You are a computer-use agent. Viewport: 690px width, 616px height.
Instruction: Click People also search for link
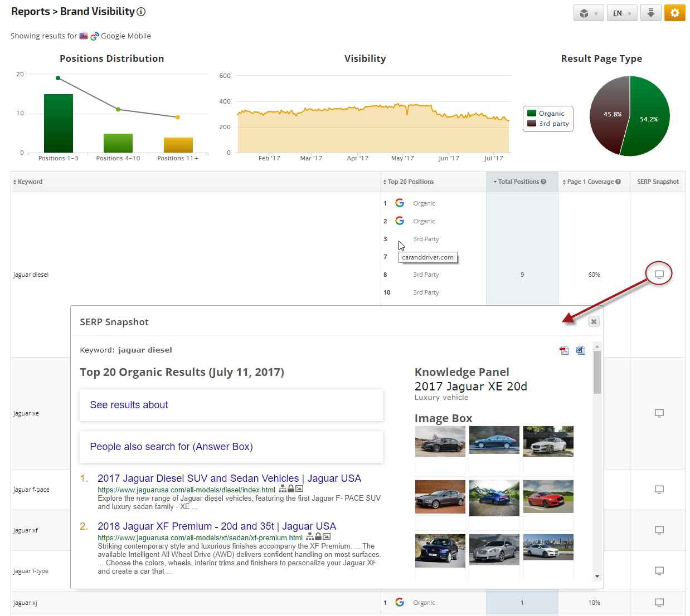(171, 447)
